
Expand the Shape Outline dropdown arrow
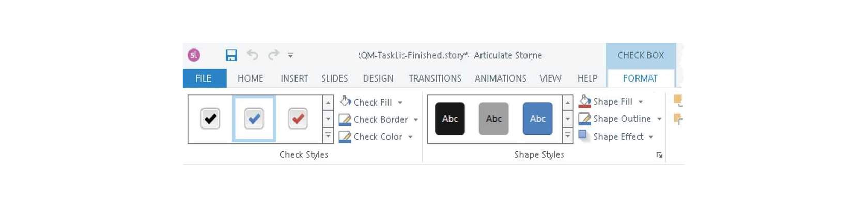coord(659,119)
